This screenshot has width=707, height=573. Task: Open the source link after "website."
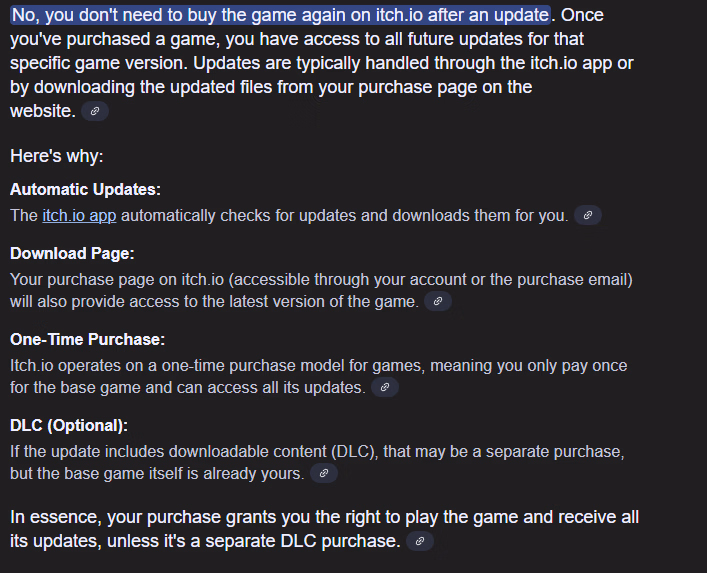[95, 111]
